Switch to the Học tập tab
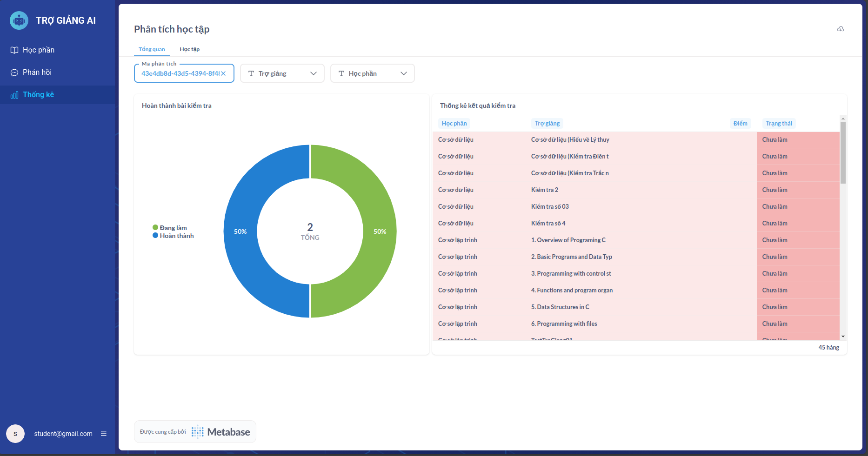The image size is (868, 456). (189, 49)
